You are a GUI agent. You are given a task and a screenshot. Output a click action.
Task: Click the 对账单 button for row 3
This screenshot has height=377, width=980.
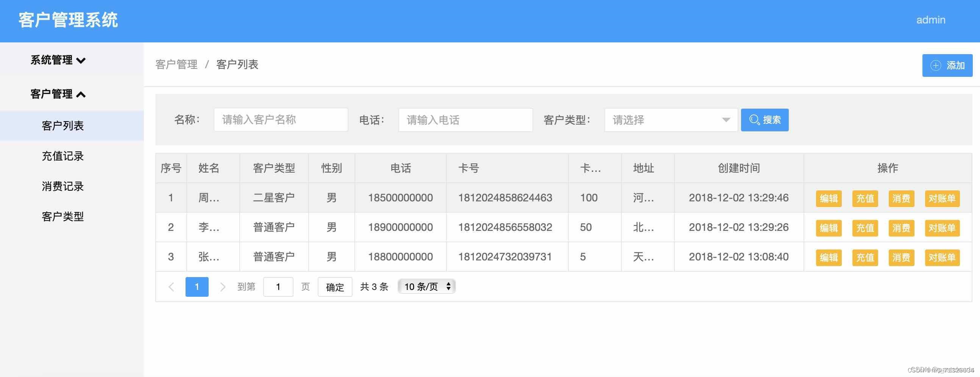[942, 257]
